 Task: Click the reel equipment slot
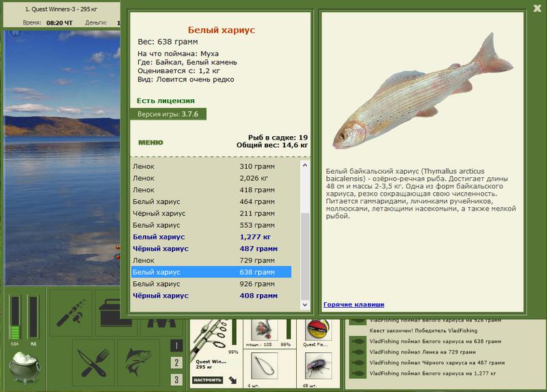(265, 330)
